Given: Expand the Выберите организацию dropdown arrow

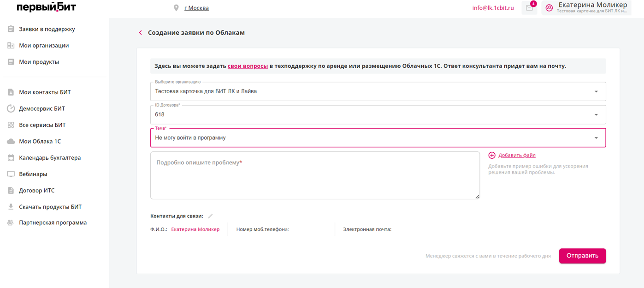Looking at the screenshot, I should tap(596, 91).
